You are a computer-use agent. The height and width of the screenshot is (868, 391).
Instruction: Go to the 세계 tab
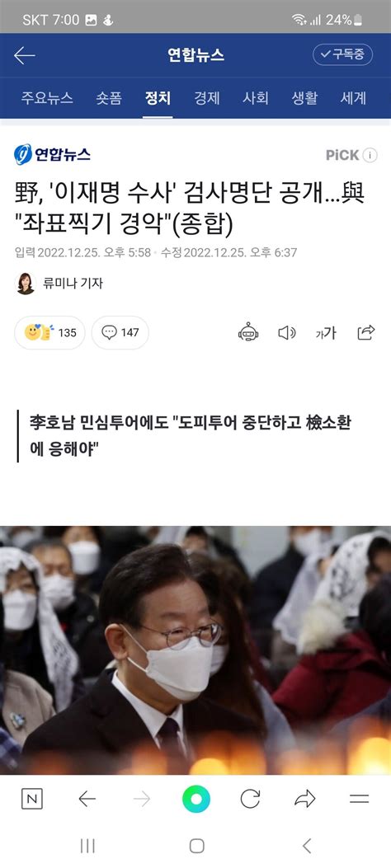353,99
